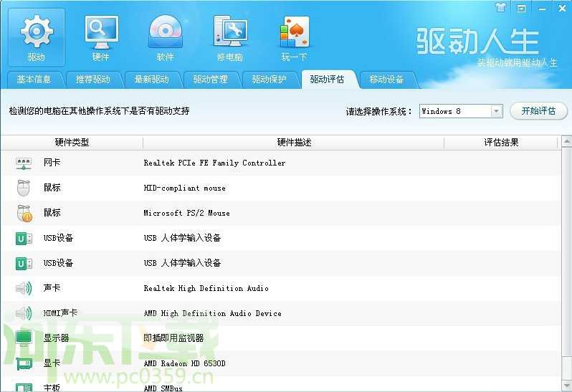This screenshot has width=572, height=392.
Task: Switch to the 最新驱动 tab
Action: [x=151, y=80]
